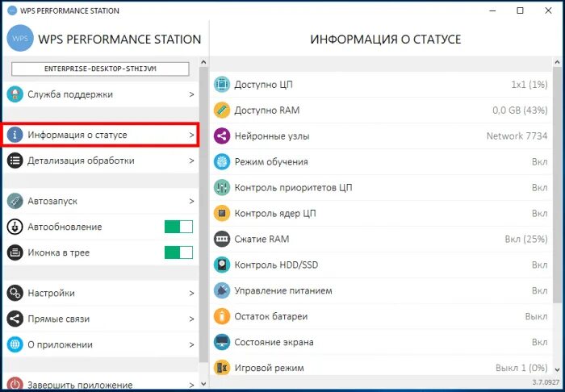Image resolution: width=565 pixels, height=392 pixels.
Task: Click the Выкл 1 (0%) game mode value
Action: pyautogui.click(x=521, y=368)
